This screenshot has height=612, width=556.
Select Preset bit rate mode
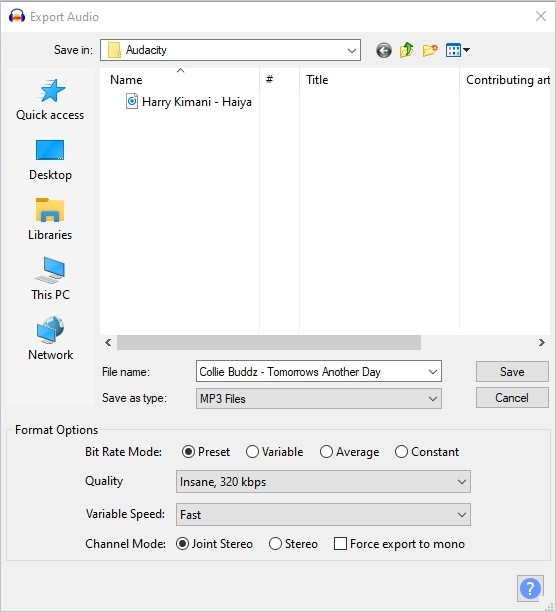tap(206, 452)
